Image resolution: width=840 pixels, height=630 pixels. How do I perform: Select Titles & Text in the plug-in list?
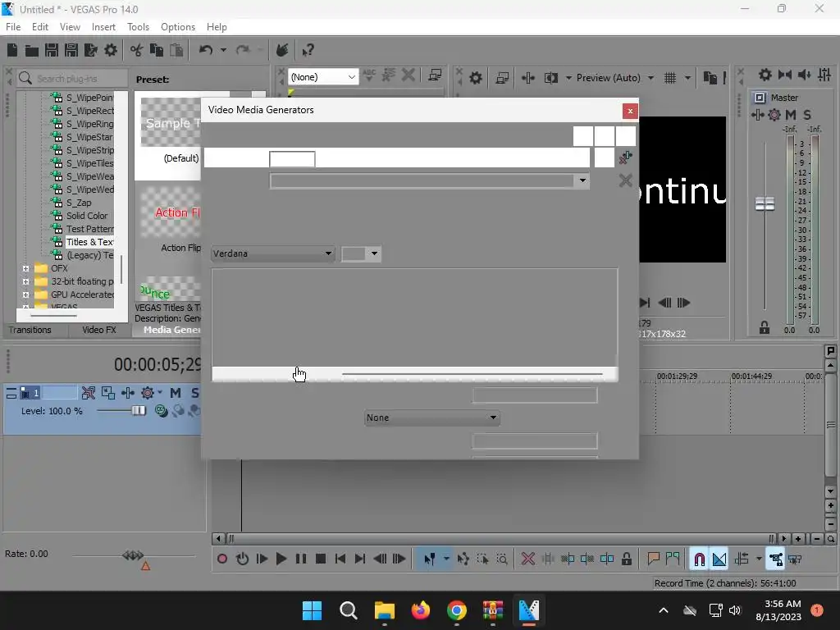pyautogui.click(x=89, y=242)
